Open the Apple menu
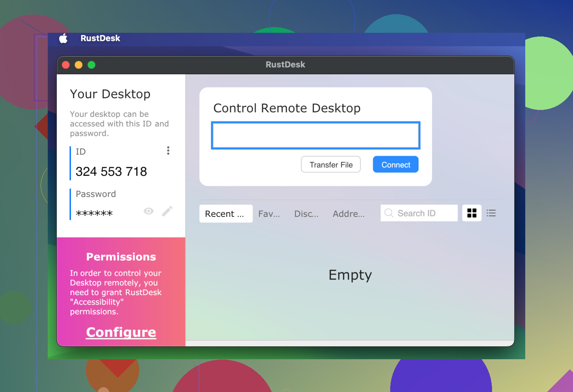The image size is (573, 392). [x=63, y=38]
